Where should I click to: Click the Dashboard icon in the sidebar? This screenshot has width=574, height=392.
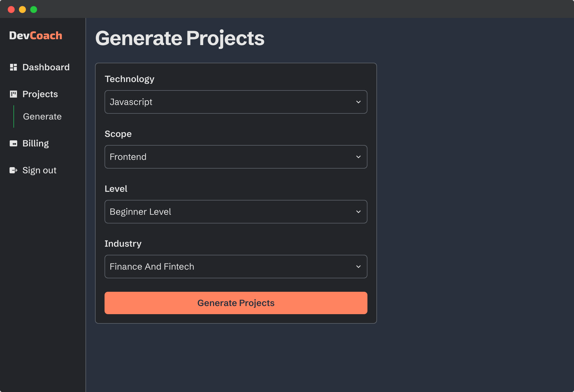pyautogui.click(x=13, y=67)
